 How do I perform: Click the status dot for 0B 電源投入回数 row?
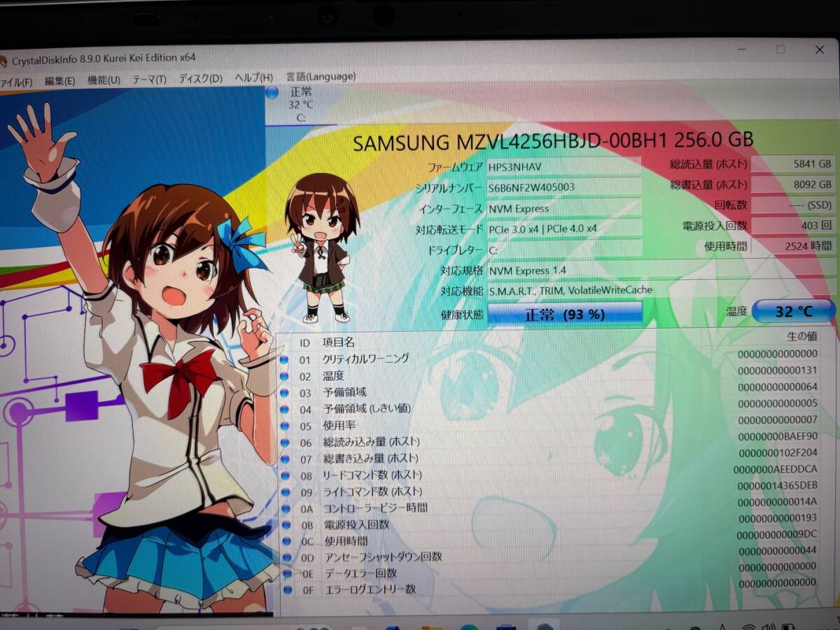[286, 526]
